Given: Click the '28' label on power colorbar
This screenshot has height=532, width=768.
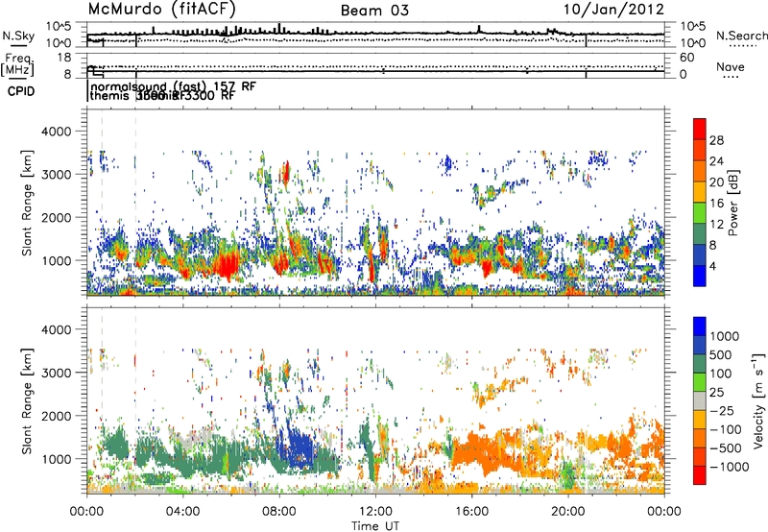Looking at the screenshot, I should coord(716,140).
